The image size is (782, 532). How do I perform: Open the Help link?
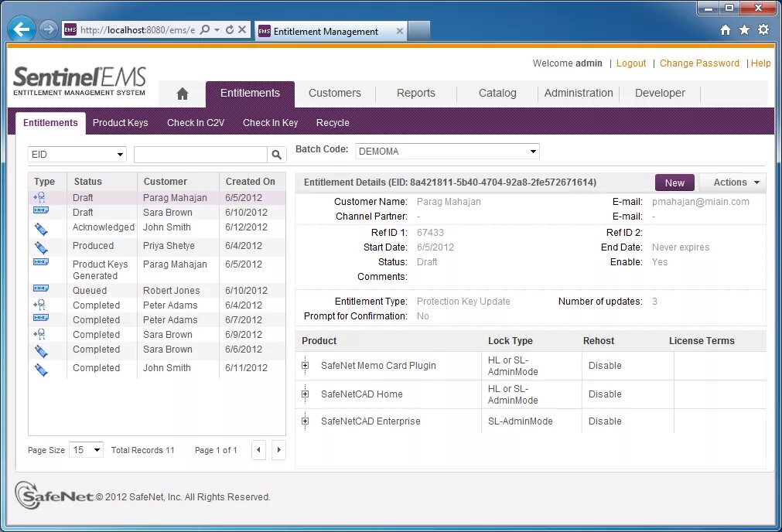pos(760,63)
